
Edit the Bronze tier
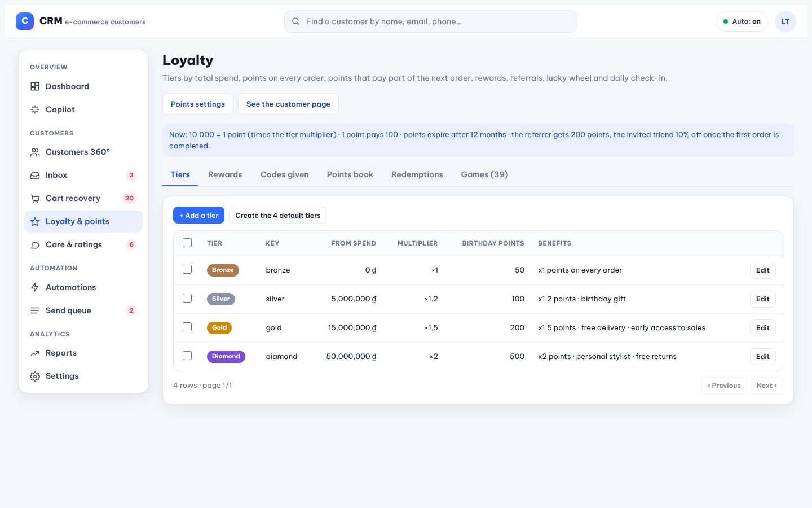763,270
